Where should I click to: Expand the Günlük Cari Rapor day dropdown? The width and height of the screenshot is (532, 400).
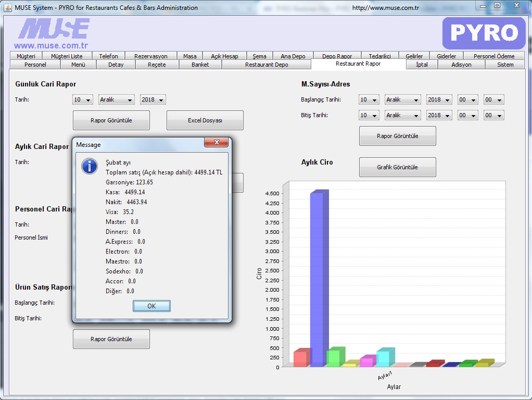pos(82,99)
